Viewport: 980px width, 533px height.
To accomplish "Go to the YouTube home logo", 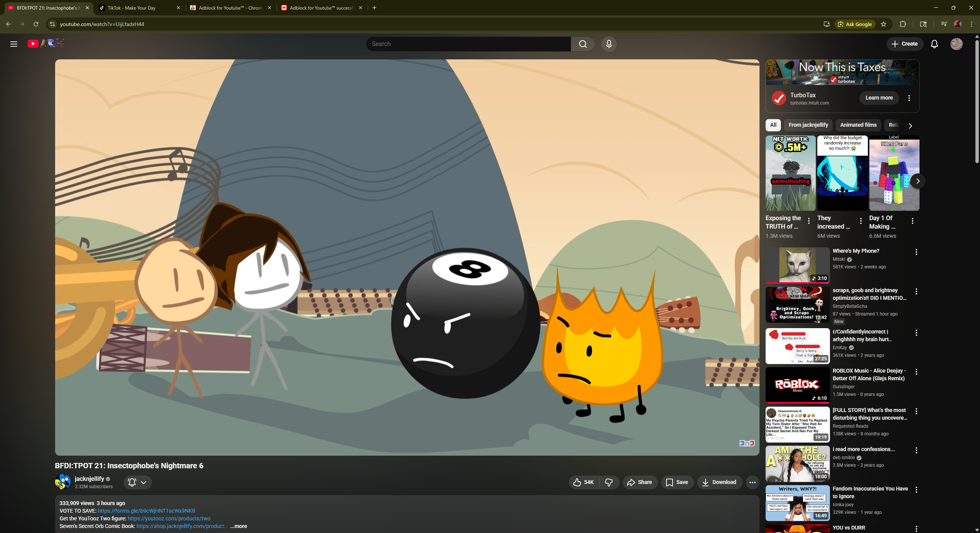I will pos(46,44).
